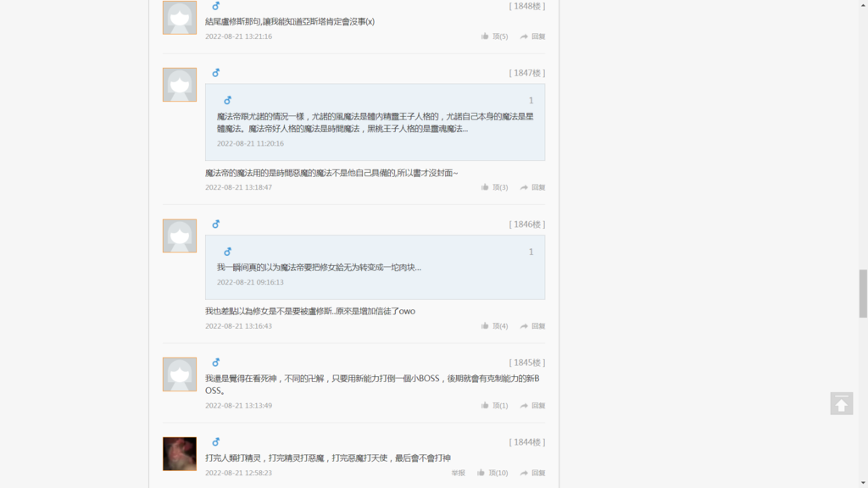Click the back-to-top arrow icon
Image resolution: width=868 pixels, height=488 pixels.
click(841, 403)
